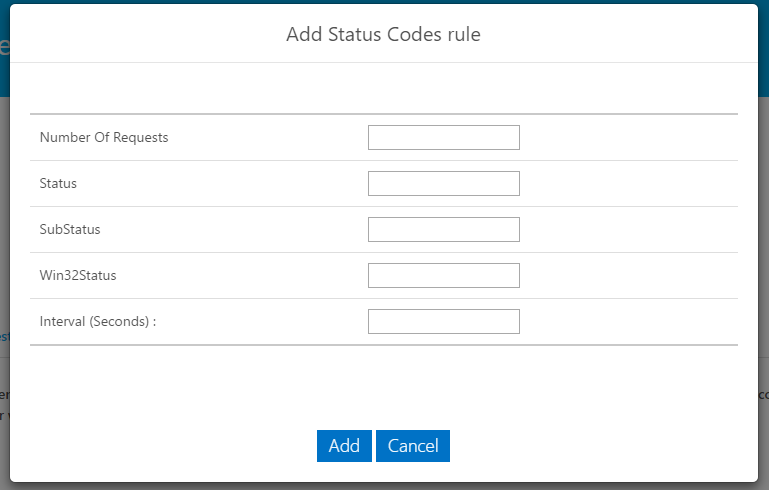Image resolution: width=769 pixels, height=490 pixels.
Task: Click the Interval (Seconds) label
Action: tap(98, 322)
